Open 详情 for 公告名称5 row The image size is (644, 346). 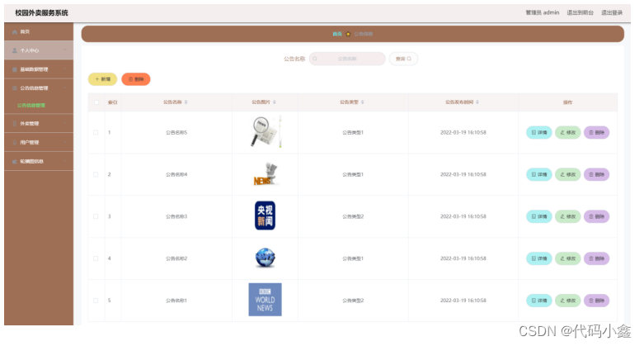click(x=538, y=132)
